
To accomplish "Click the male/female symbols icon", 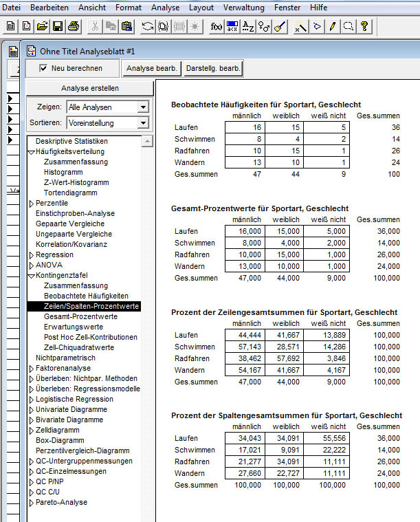I will (264, 26).
